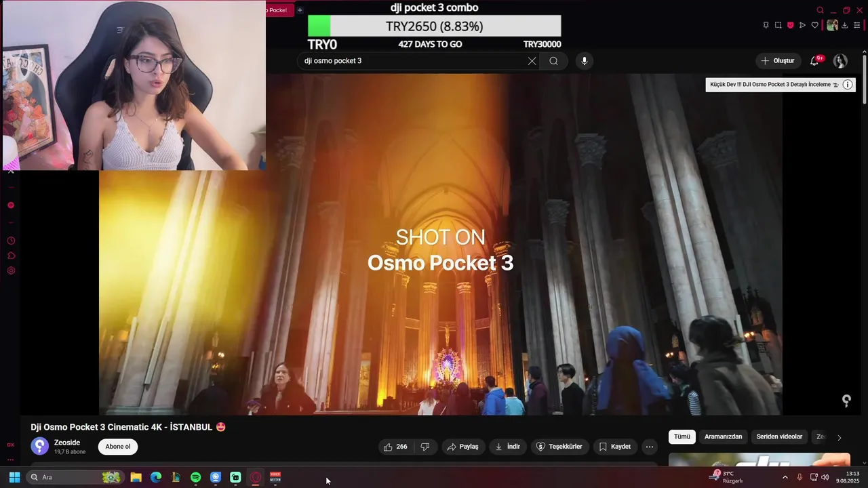The width and height of the screenshot is (868, 488).
Task: Open the red ad-blocker shield icon
Action: point(790,25)
